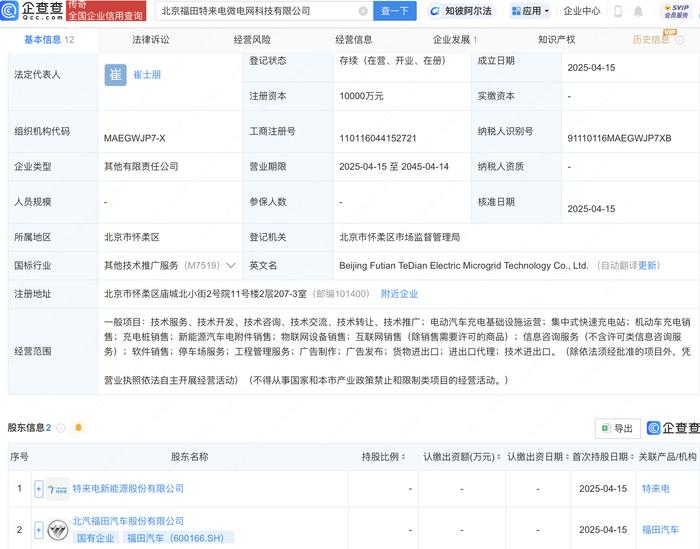Click 更新 link next to English name
Image resolution: width=700 pixels, height=549 pixels.
(x=647, y=266)
